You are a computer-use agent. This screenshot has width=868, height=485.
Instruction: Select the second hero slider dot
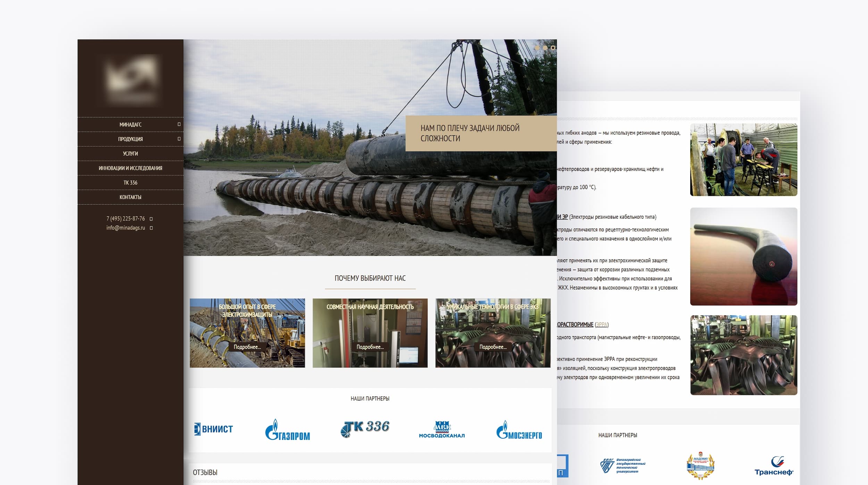click(x=545, y=48)
